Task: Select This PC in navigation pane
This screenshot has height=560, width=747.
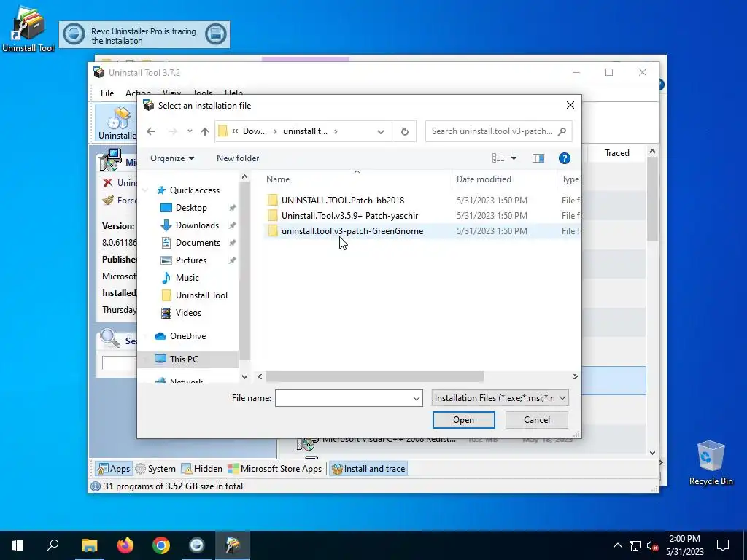Action: click(183, 359)
